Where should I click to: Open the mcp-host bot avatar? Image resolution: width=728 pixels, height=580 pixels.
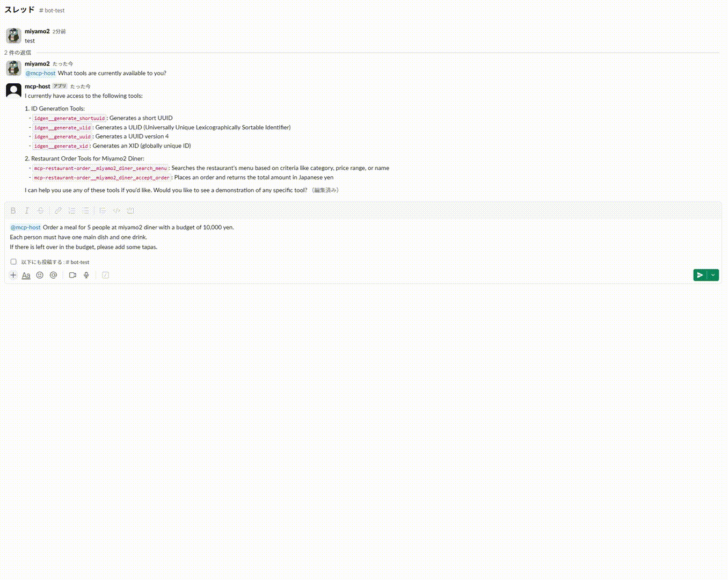point(13,91)
